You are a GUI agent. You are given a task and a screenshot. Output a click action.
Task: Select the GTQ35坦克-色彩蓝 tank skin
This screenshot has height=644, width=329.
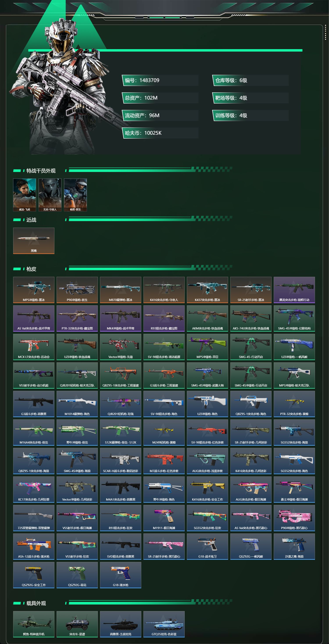point(164,624)
